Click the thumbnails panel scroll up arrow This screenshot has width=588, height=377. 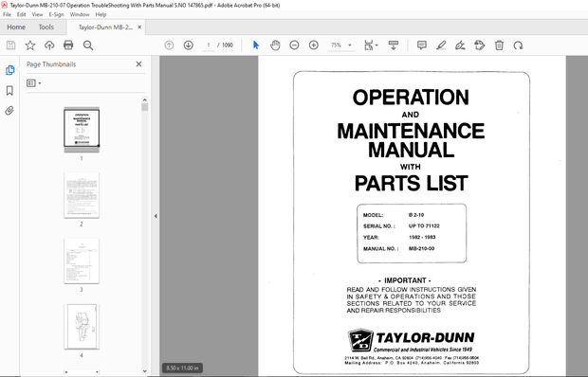[x=145, y=100]
